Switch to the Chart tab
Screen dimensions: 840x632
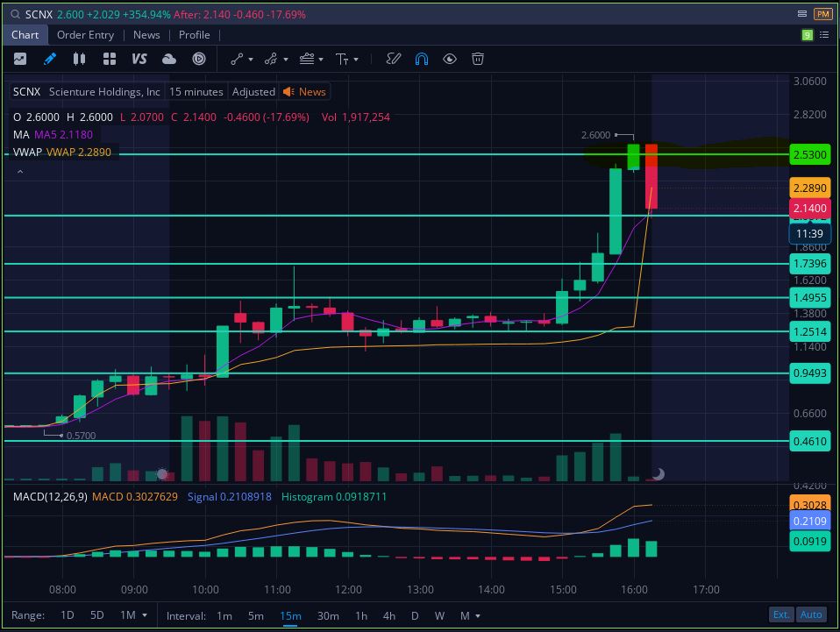coord(25,35)
